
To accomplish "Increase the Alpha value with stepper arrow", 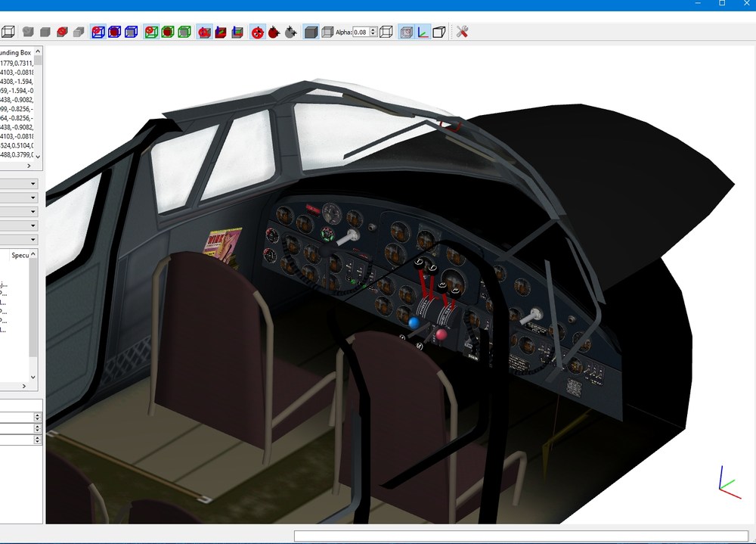I will pos(373,30).
